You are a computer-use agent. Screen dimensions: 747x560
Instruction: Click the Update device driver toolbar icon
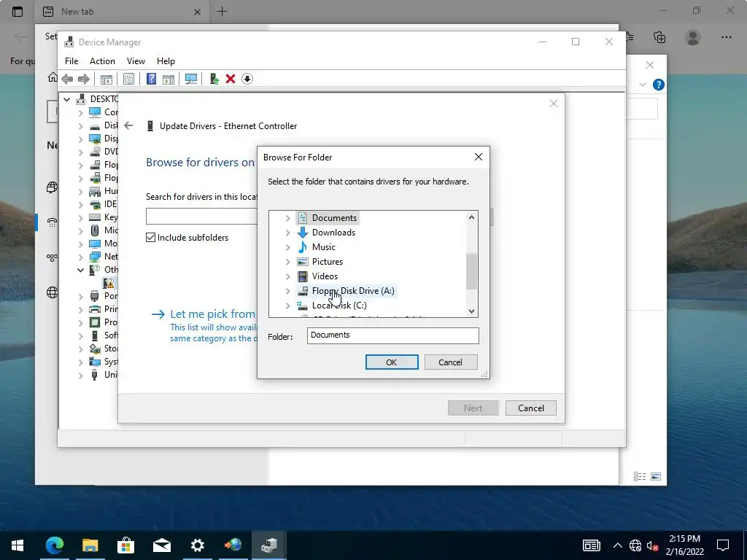(x=214, y=79)
